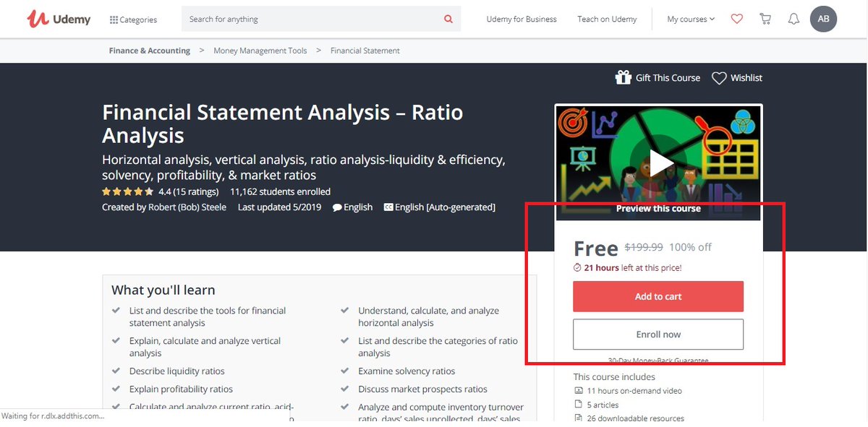The width and height of the screenshot is (868, 427).
Task: Click 'Discuss market prospects ratios' item
Action: coord(423,389)
